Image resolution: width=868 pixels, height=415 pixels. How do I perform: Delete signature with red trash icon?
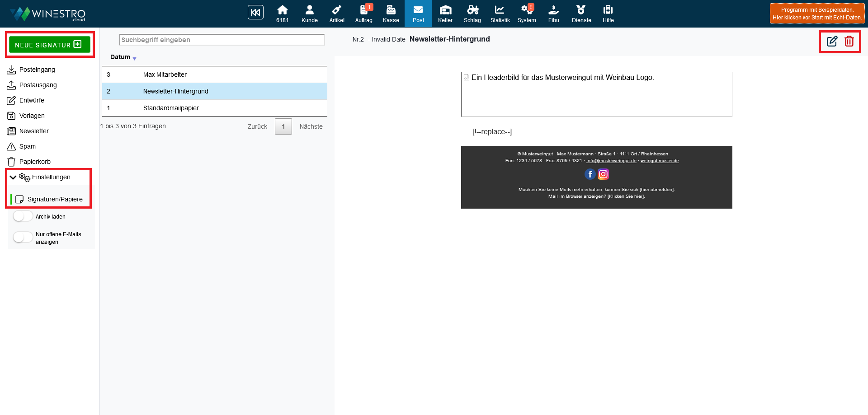click(849, 42)
